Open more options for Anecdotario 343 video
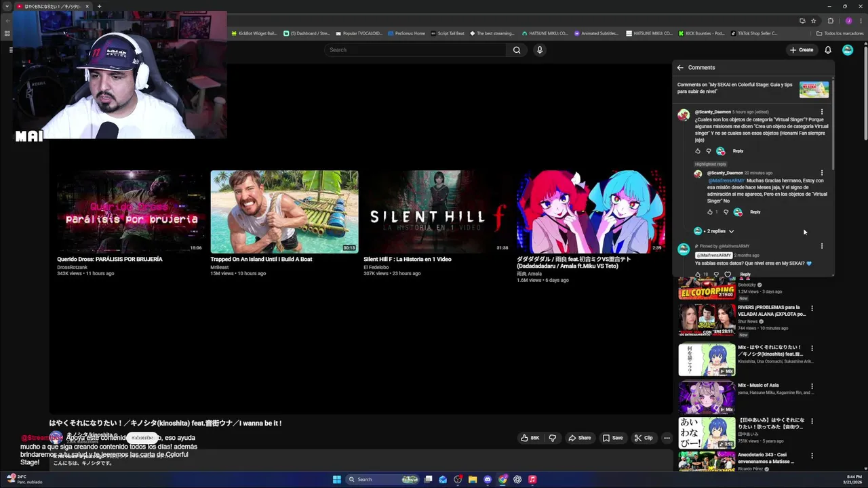This screenshot has height=488, width=868. tap(812, 455)
